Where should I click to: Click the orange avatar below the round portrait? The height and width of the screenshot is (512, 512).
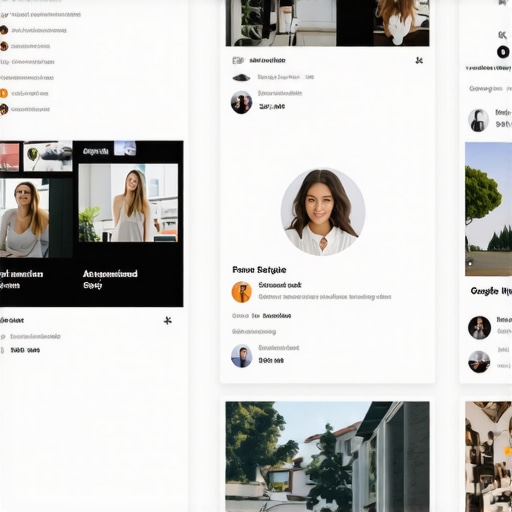tap(241, 292)
